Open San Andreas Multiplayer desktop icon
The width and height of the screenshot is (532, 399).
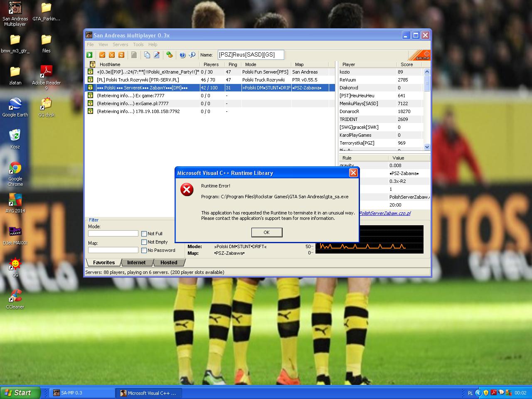click(x=15, y=14)
